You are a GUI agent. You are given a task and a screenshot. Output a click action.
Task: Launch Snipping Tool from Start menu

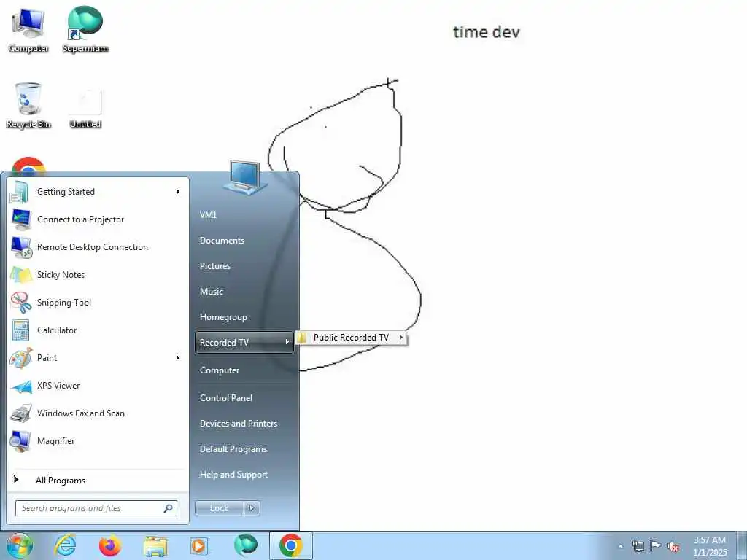coord(64,303)
